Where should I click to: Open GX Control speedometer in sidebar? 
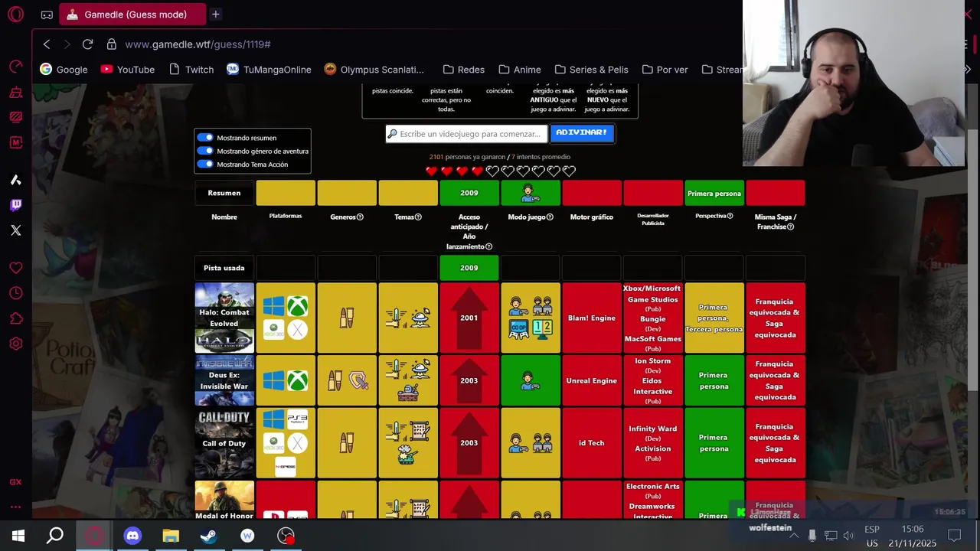click(x=15, y=67)
